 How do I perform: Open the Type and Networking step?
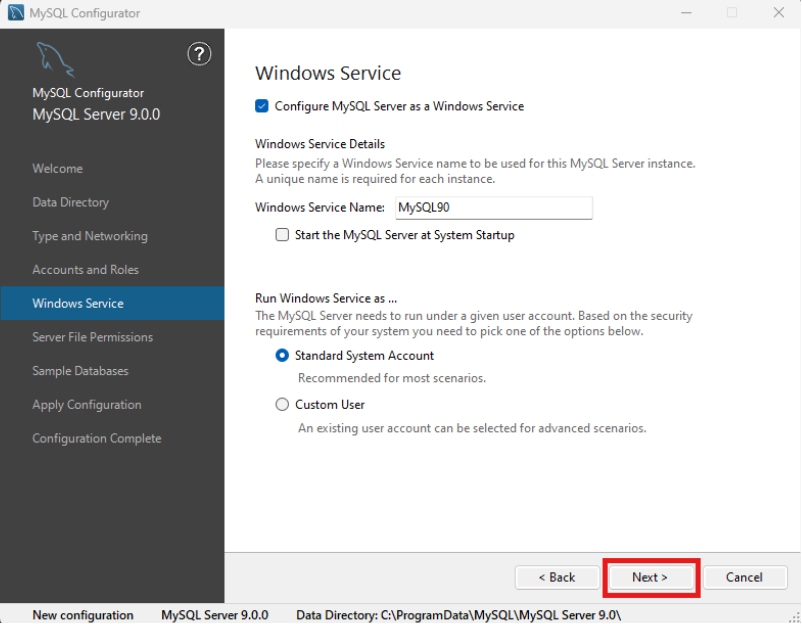90,236
